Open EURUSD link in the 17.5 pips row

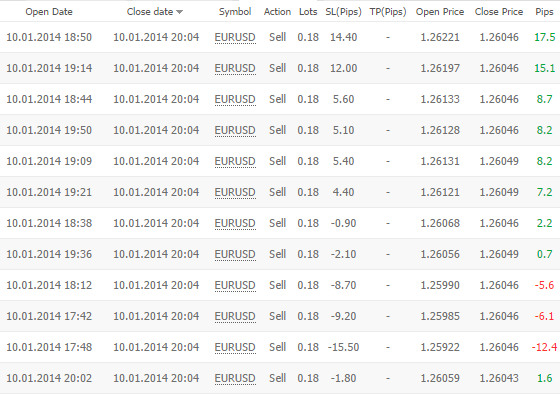pyautogui.click(x=235, y=38)
